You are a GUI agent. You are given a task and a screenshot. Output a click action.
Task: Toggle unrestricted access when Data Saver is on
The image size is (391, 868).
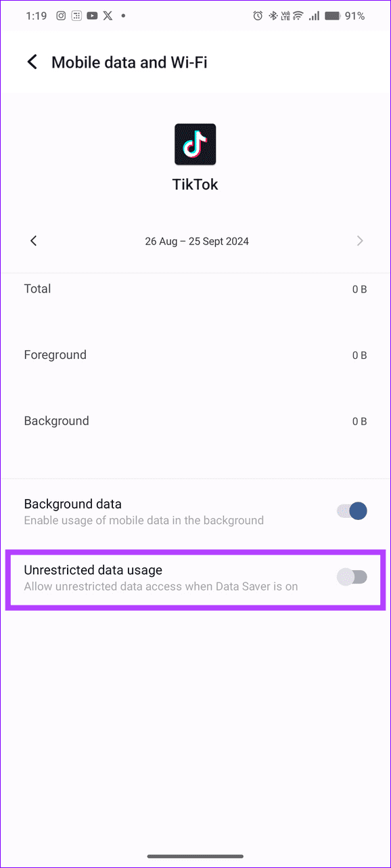click(x=352, y=577)
